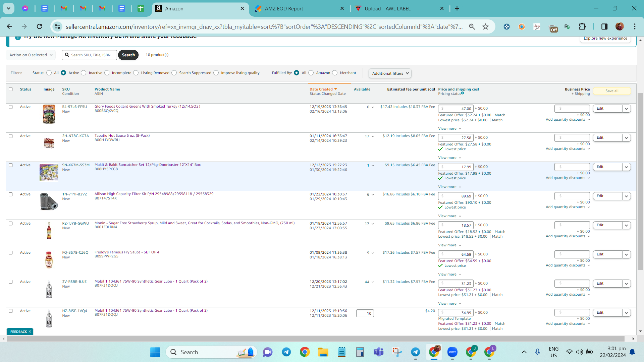Select the Tapatio Hot Sauce row checkbox

pyautogui.click(x=11, y=136)
